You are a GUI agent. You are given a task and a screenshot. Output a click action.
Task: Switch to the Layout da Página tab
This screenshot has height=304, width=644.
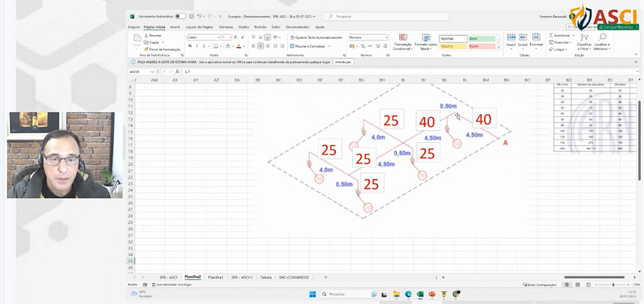(199, 27)
